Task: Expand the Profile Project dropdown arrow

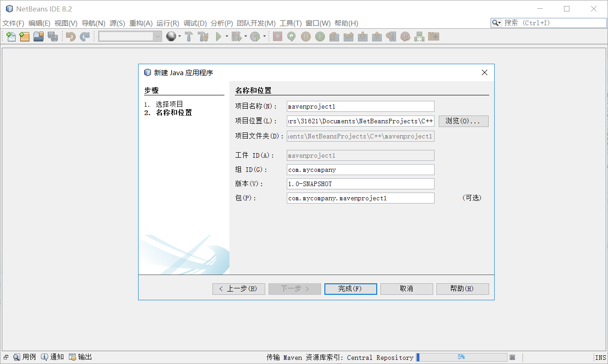Action: point(264,37)
